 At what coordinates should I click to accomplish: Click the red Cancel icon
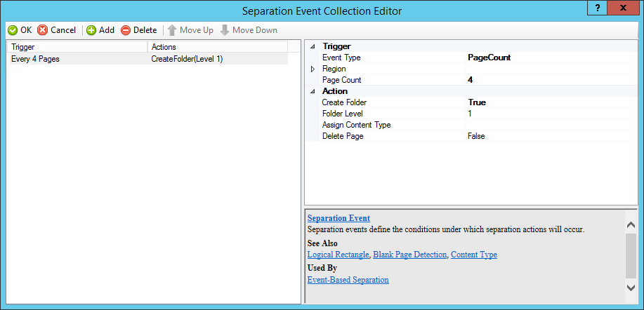[x=43, y=30]
